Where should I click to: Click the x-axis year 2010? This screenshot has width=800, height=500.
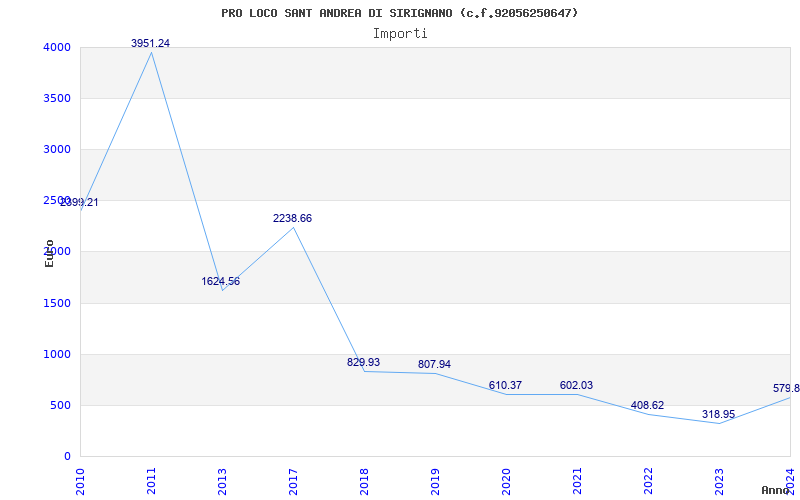(80, 480)
